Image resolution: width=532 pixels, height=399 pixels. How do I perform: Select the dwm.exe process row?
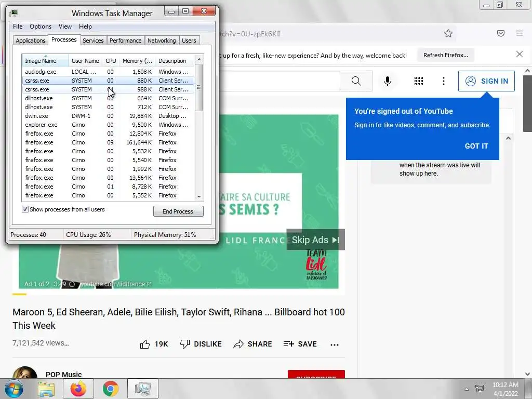click(x=109, y=116)
